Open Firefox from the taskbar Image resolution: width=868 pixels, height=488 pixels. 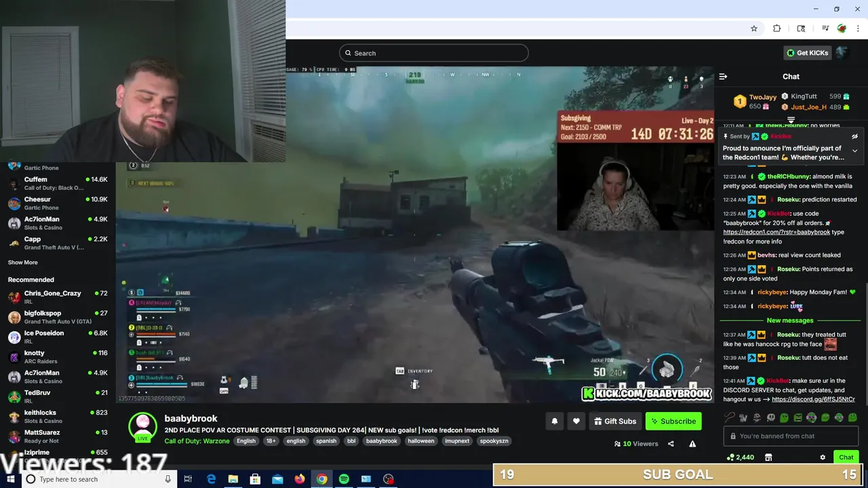tap(300, 479)
